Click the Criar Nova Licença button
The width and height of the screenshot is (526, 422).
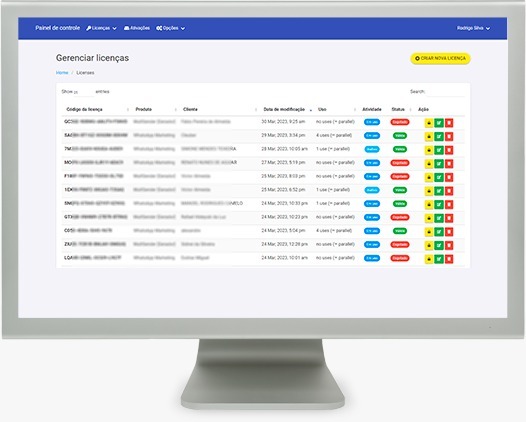point(440,58)
